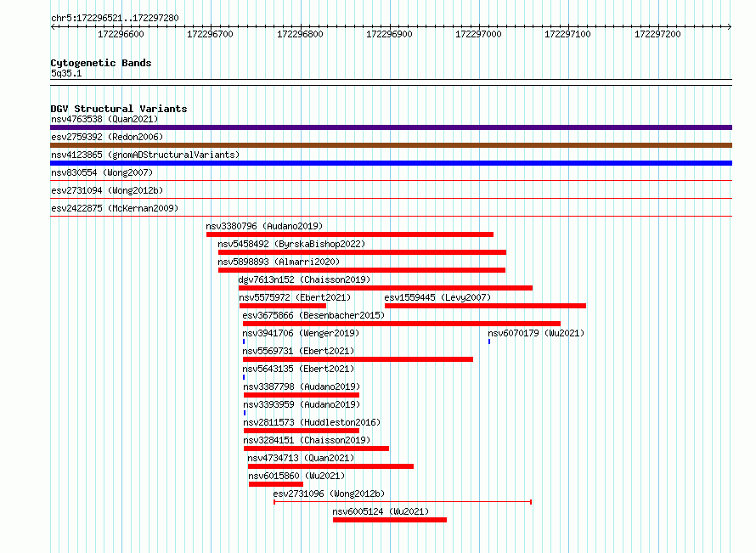Open nsv4123865 (gnomADStructuralVariants) label
The height and width of the screenshot is (553, 756).
(x=145, y=155)
